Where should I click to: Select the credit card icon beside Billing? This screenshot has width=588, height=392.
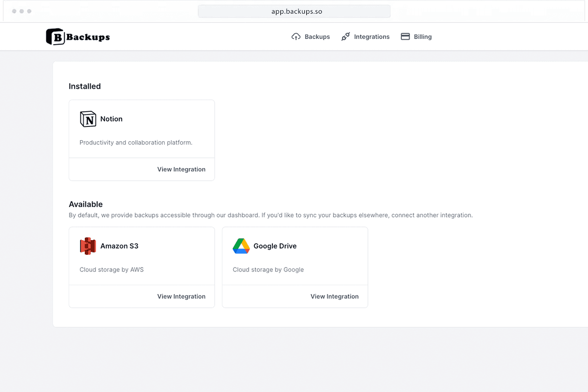405,36
